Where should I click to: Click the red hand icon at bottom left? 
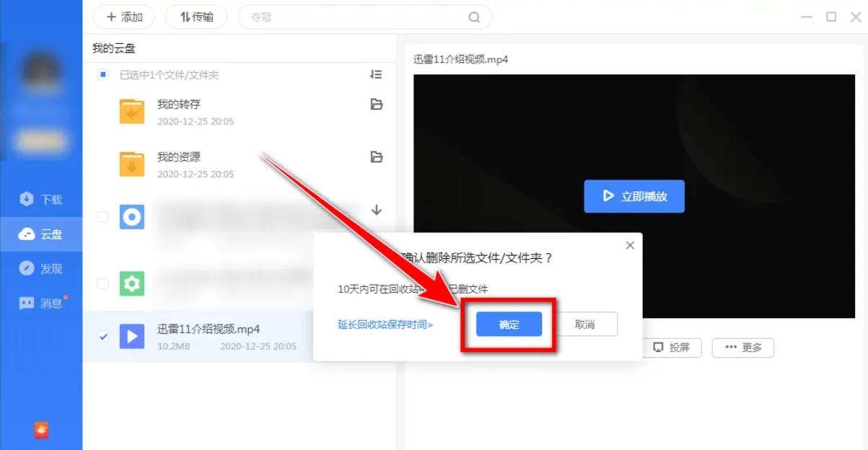41,430
